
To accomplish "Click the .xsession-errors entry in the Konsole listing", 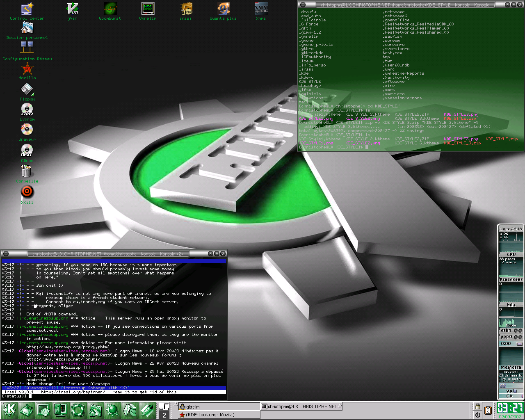I will coord(402,98).
